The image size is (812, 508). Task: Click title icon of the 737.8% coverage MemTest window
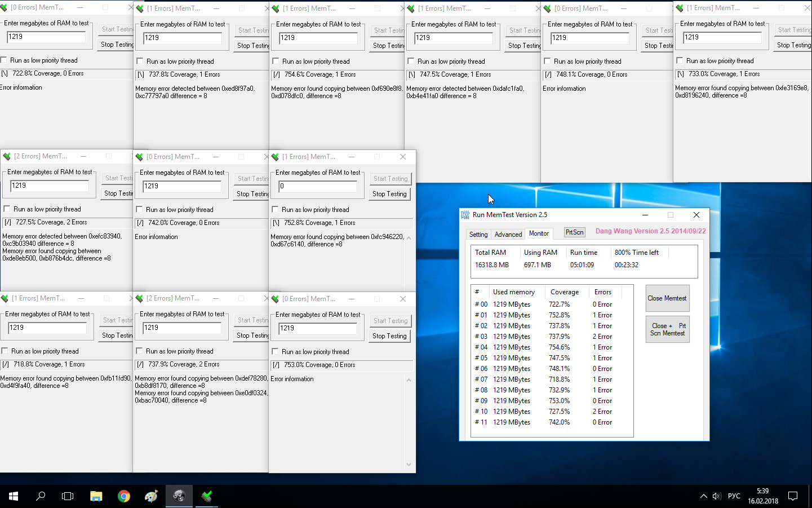pyautogui.click(x=140, y=8)
